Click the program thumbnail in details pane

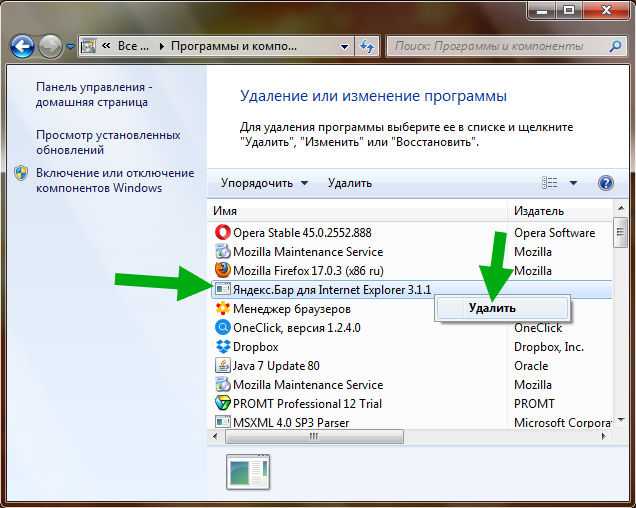pyautogui.click(x=248, y=472)
